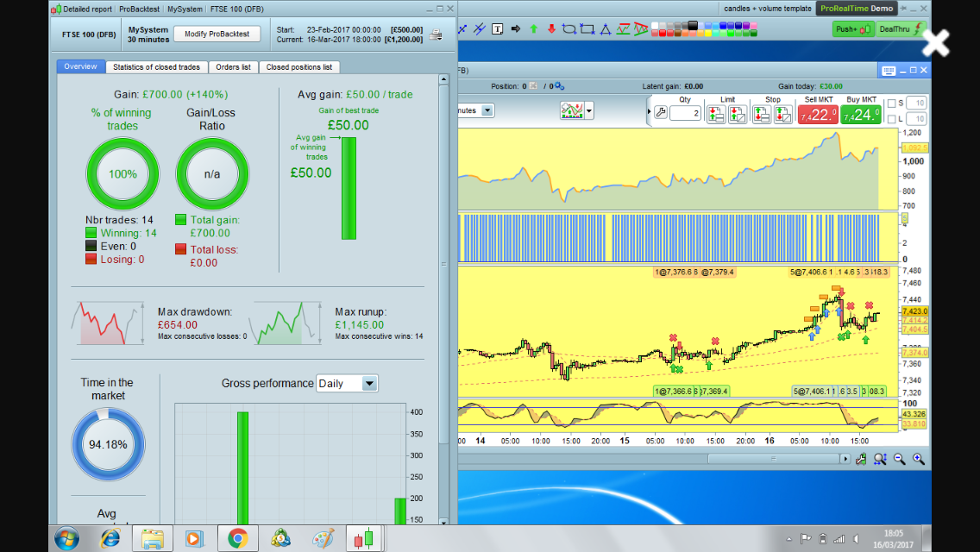Add a green up arrow marker
The height and width of the screenshot is (552, 980).
point(534,28)
